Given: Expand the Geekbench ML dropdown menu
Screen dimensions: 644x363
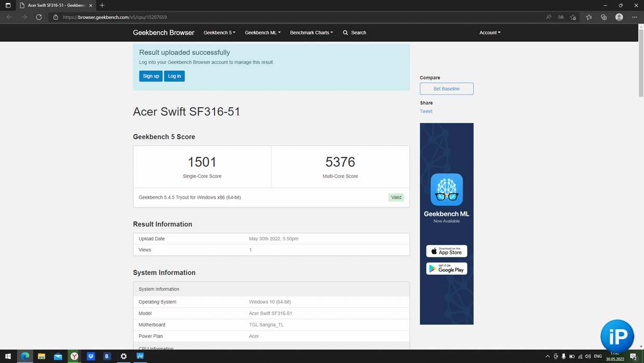Looking at the screenshot, I should point(262,33).
